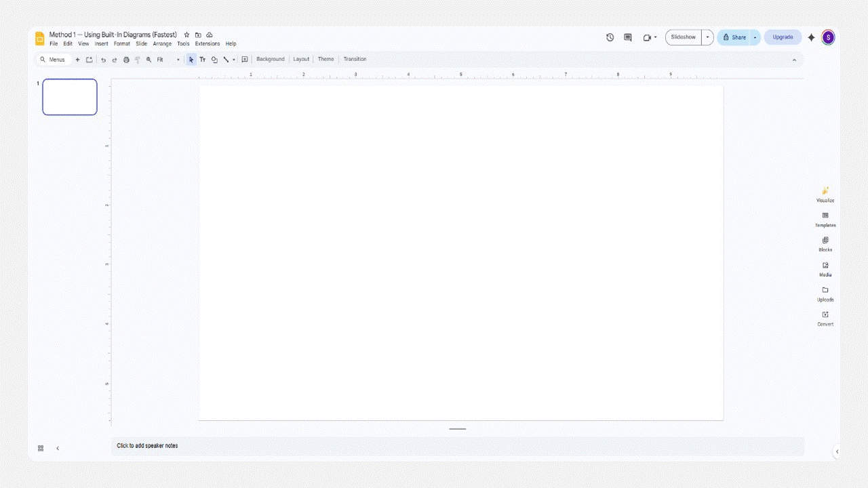The image size is (868, 488).
Task: Open the Edit menu
Action: point(68,44)
